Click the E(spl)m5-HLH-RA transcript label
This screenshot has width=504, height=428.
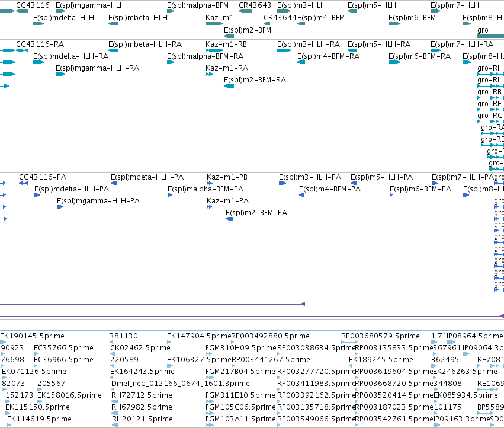(379, 44)
